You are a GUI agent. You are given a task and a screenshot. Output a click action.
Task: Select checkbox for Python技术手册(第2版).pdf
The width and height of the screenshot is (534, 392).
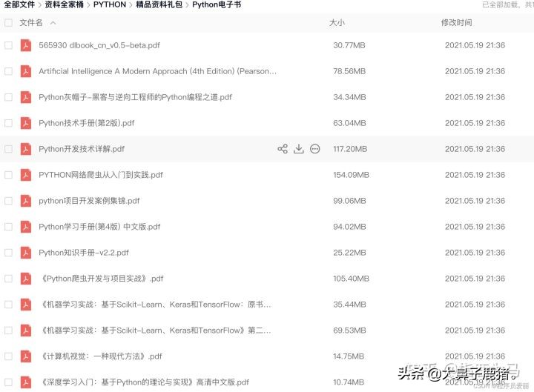[x=8, y=123]
